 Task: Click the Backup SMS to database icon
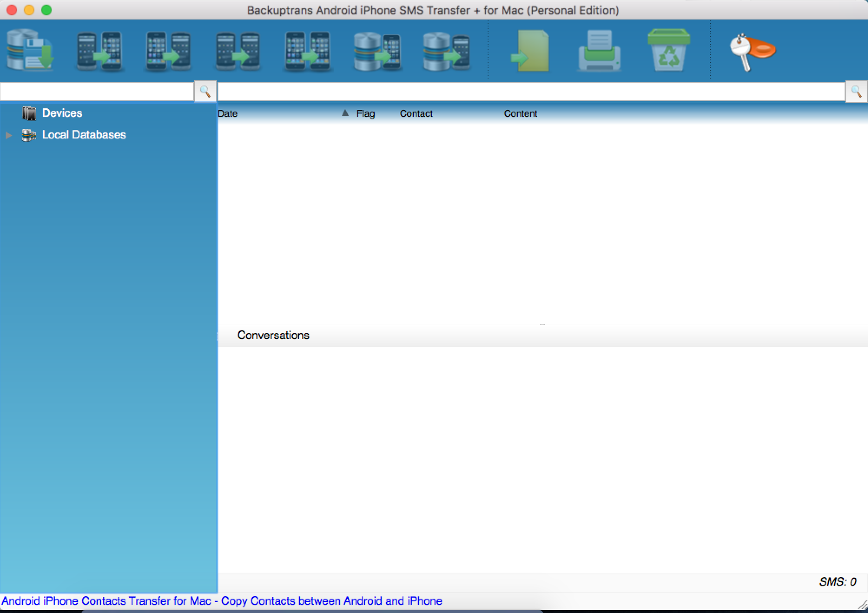30,50
